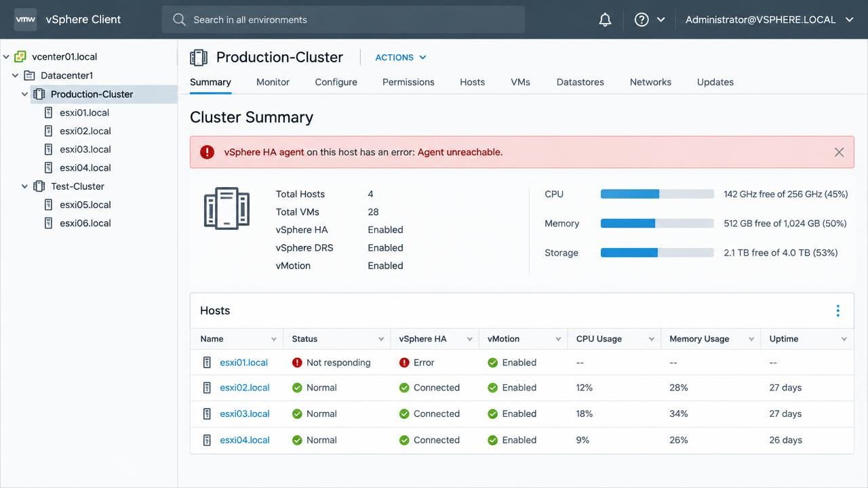The height and width of the screenshot is (488, 868).
Task: Open the Permissions tab
Action: pos(408,82)
